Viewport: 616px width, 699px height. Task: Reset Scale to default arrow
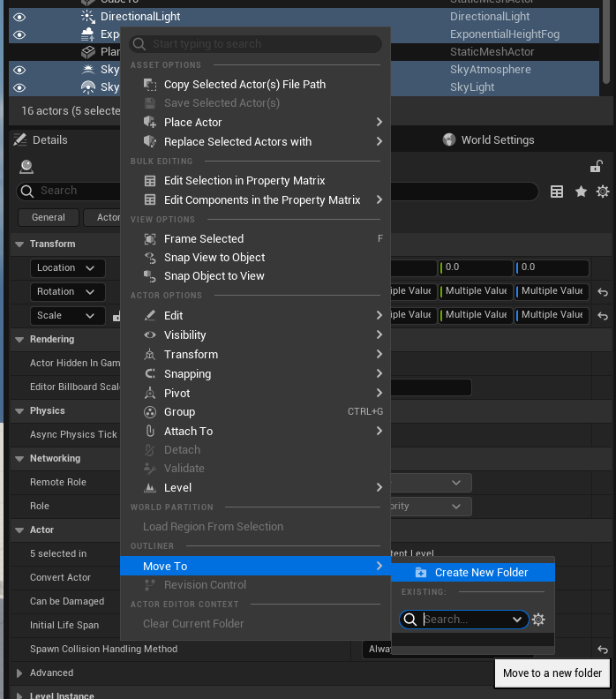point(603,316)
